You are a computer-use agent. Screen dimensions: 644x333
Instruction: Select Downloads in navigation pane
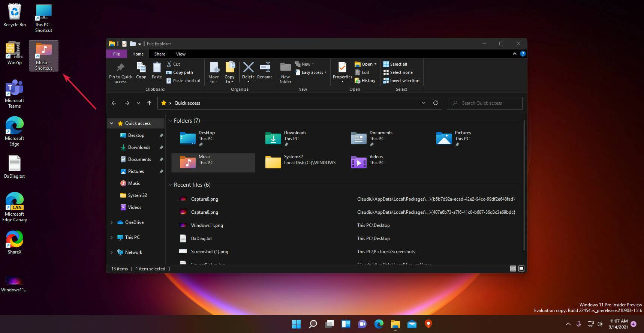click(x=139, y=147)
